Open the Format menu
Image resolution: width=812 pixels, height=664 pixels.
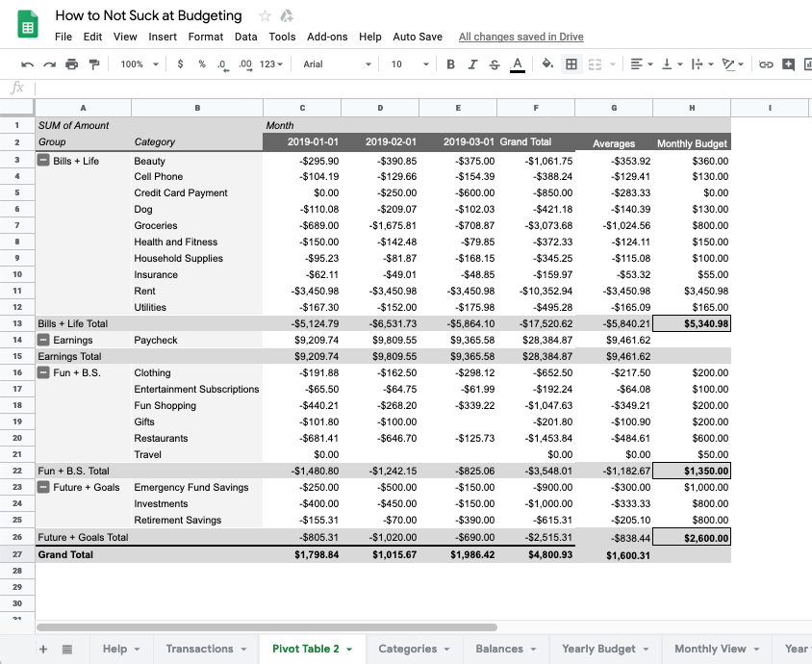click(x=206, y=37)
